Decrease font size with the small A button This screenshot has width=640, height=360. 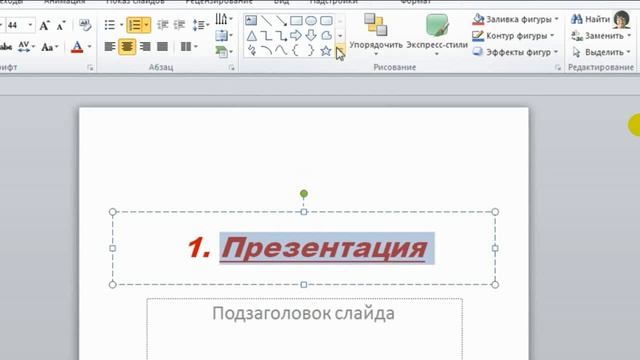click(61, 26)
